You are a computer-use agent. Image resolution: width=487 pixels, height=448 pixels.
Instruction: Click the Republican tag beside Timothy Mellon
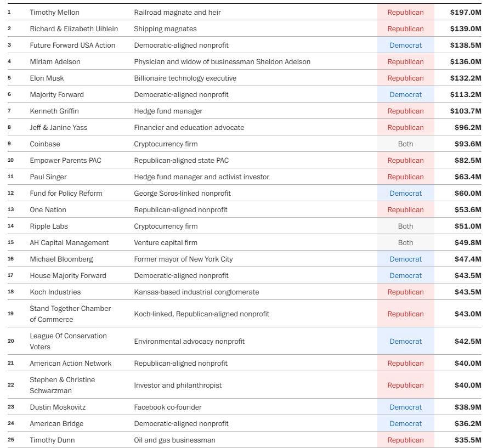[x=405, y=12]
